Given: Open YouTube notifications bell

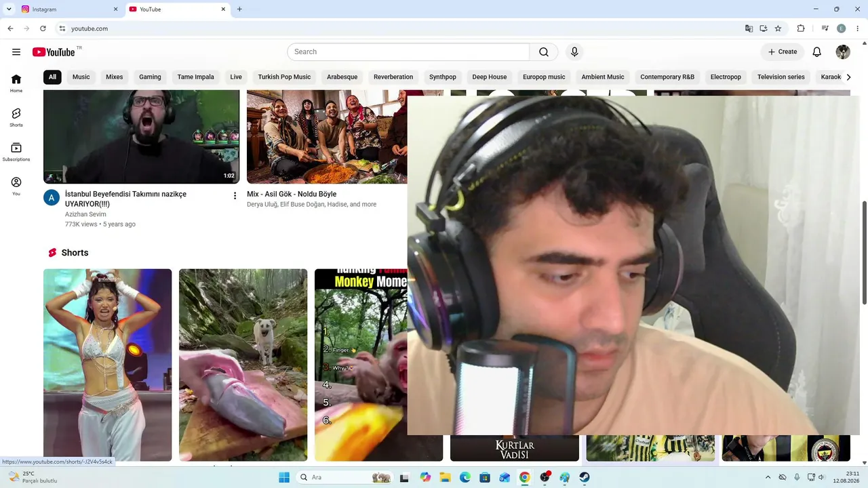Looking at the screenshot, I should coord(817,52).
